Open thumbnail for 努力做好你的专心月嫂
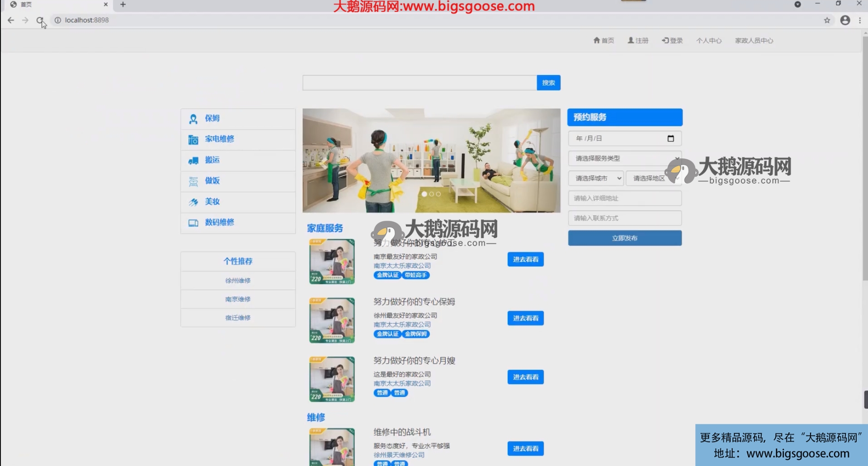The image size is (868, 466). coord(332,379)
